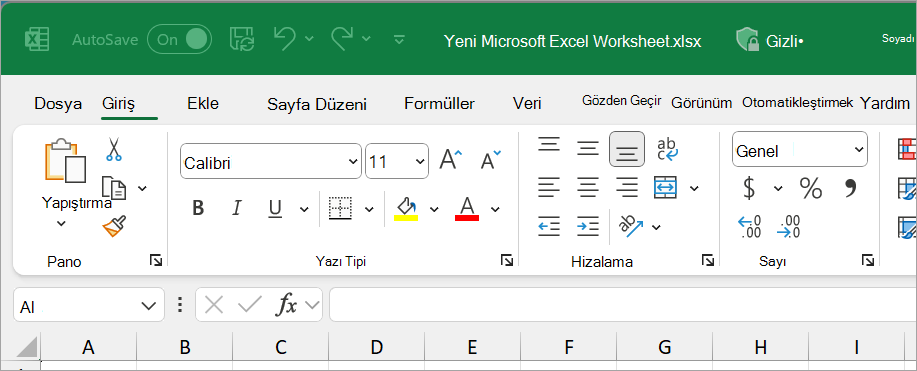Apply percent style
This screenshot has width=917, height=371.
pyautogui.click(x=811, y=188)
